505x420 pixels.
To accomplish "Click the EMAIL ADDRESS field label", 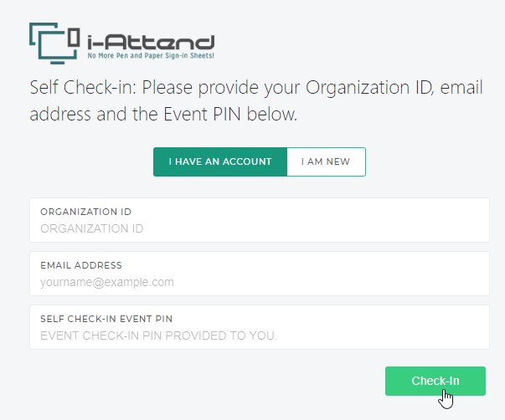I will coord(81,265).
